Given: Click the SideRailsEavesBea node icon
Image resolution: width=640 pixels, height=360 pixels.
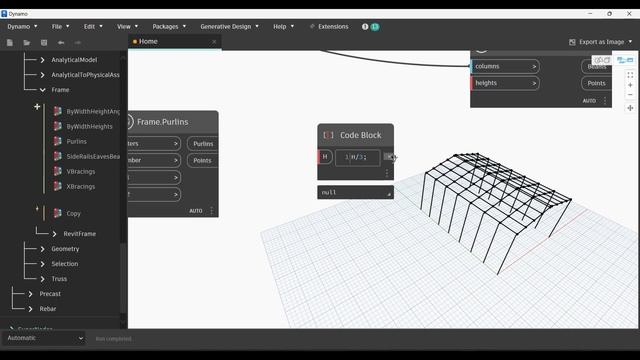Looking at the screenshot, I should (58, 156).
